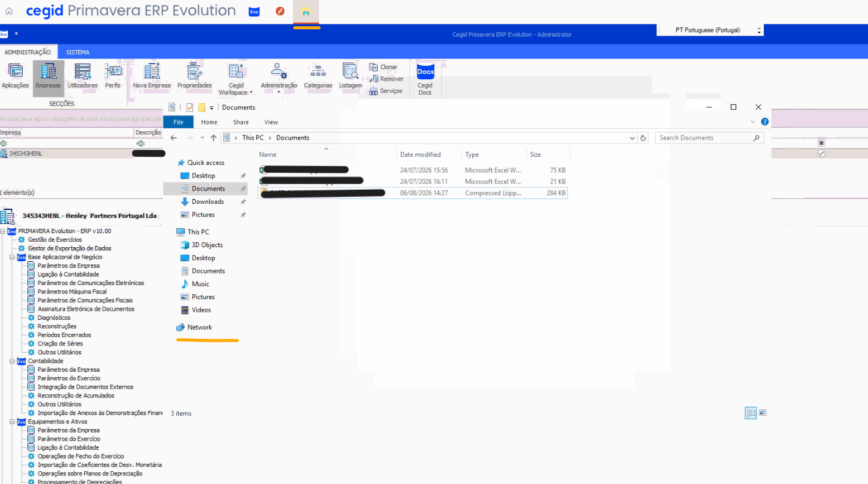868x484 pixels.
Task: Click Remover in the ribbon
Action: tap(386, 79)
